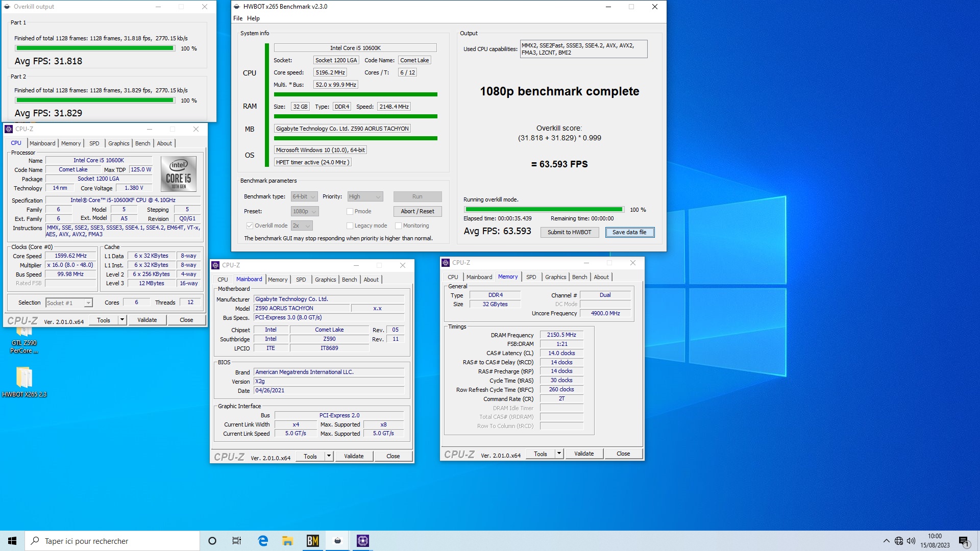Expand Tools arrow in Memory window
980x551 pixels.
click(559, 454)
